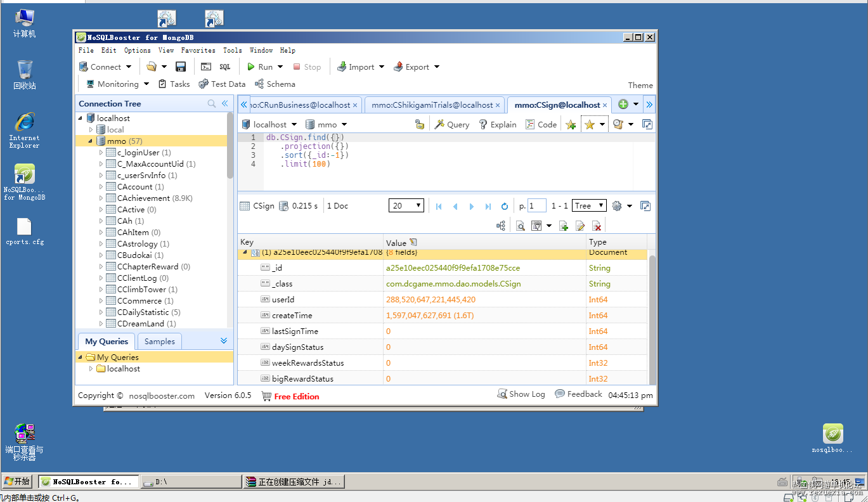The height and width of the screenshot is (502, 868).
Task: Open the Options menu
Action: tap(137, 50)
